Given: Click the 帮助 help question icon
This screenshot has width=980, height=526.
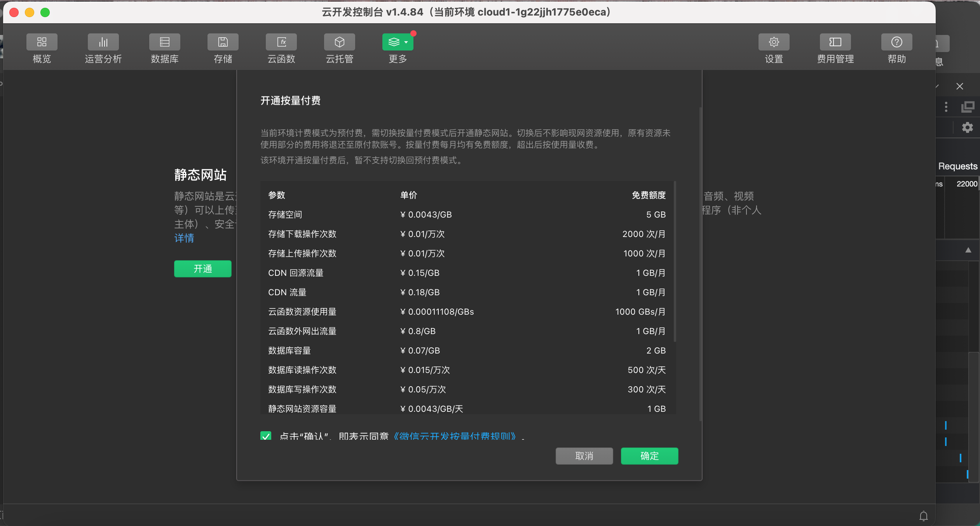Looking at the screenshot, I should click(896, 42).
